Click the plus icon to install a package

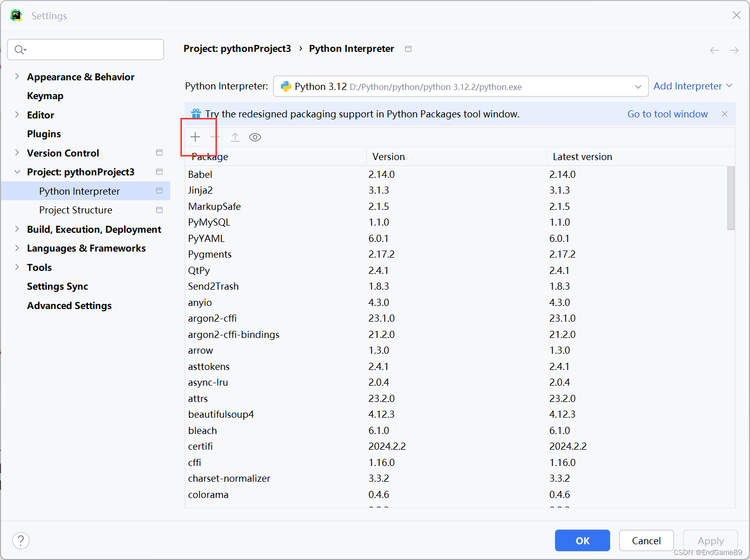click(x=195, y=137)
